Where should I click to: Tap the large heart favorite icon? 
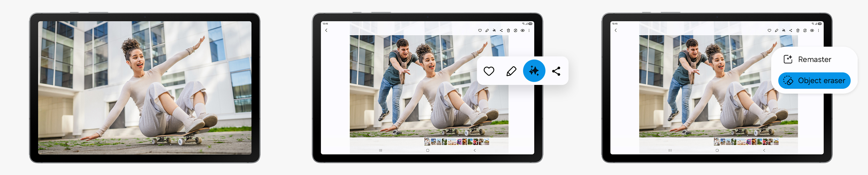click(x=489, y=71)
